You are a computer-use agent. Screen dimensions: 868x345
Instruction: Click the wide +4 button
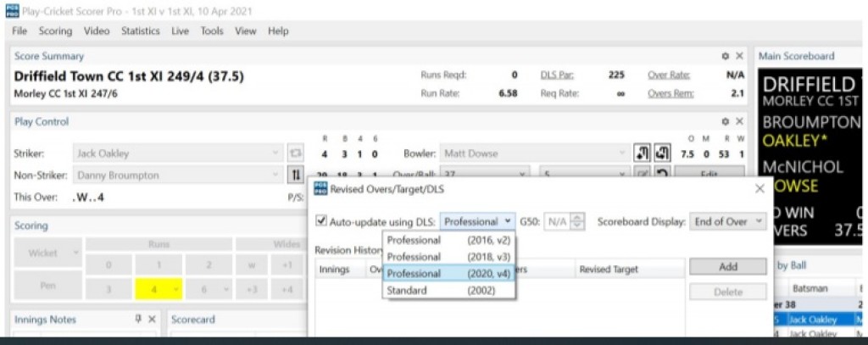[x=287, y=288]
